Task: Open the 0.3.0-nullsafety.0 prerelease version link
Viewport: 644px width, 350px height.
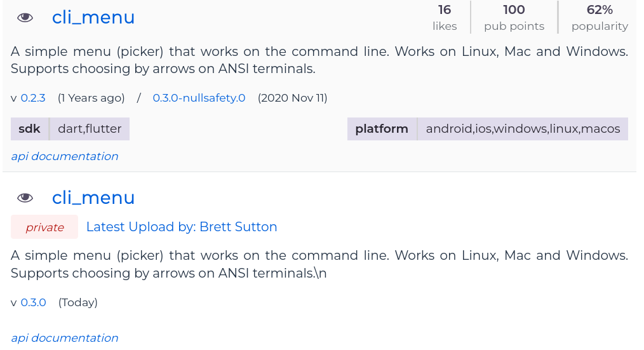Action: coord(199,98)
